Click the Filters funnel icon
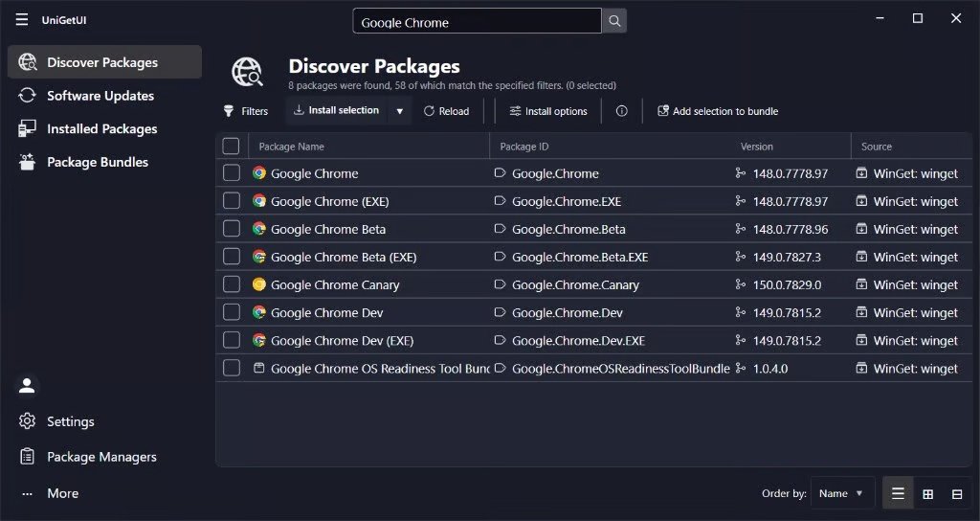 coord(228,111)
